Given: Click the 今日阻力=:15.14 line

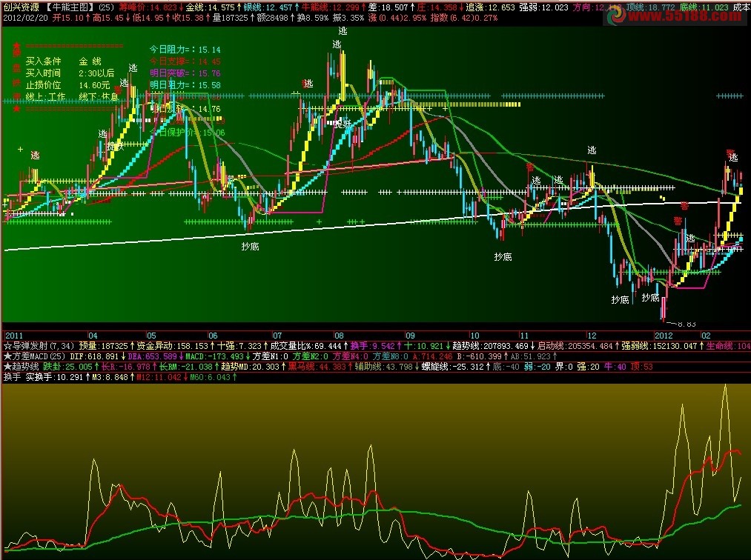Looking at the screenshot, I should click(185, 50).
